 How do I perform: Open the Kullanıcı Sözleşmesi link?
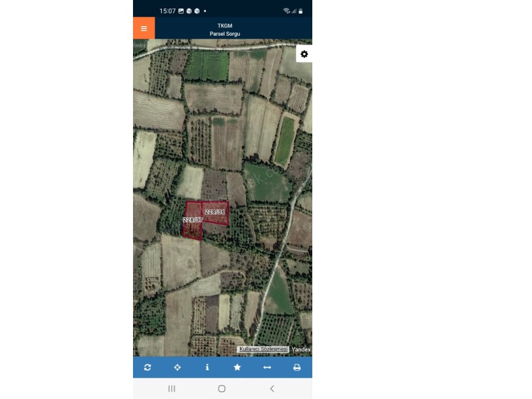point(263,349)
